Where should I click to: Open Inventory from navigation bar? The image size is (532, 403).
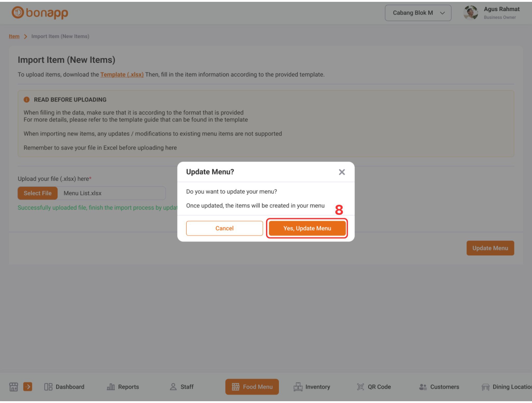coord(312,387)
